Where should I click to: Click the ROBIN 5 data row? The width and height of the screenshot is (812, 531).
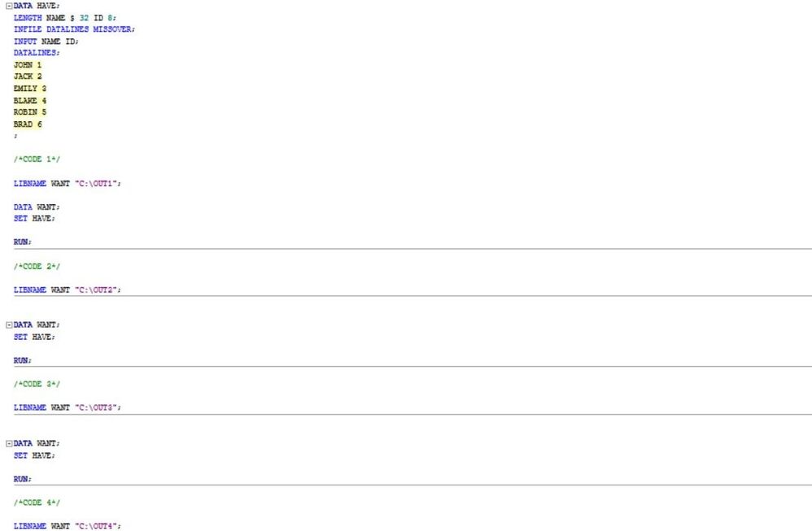click(30, 112)
